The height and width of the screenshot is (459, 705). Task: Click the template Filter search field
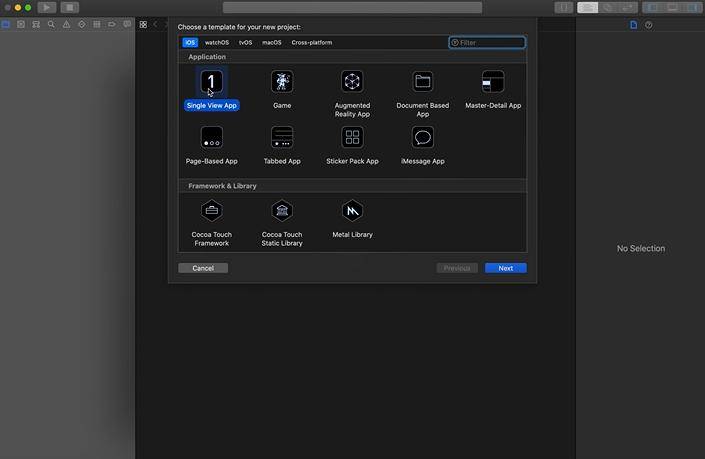[x=490, y=43]
